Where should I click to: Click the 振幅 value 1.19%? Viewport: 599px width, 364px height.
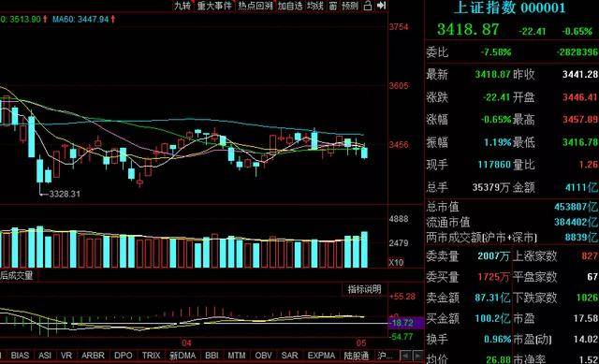pyautogui.click(x=497, y=142)
